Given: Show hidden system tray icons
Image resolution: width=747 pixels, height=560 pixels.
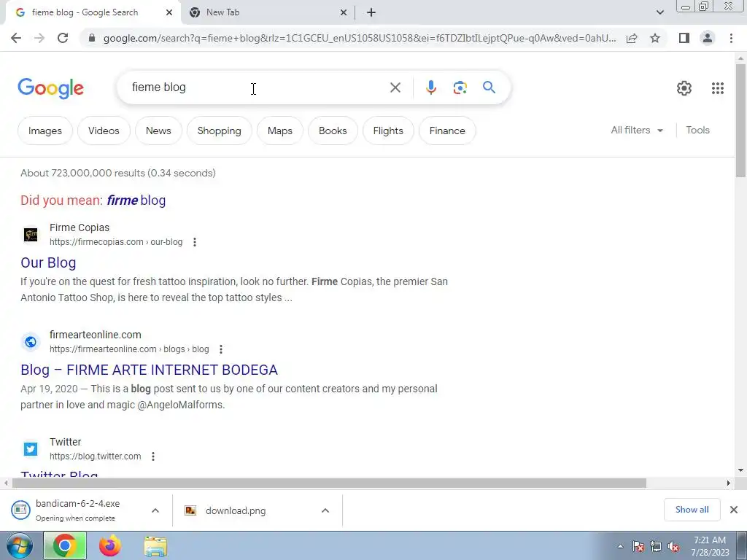Looking at the screenshot, I should (620, 546).
